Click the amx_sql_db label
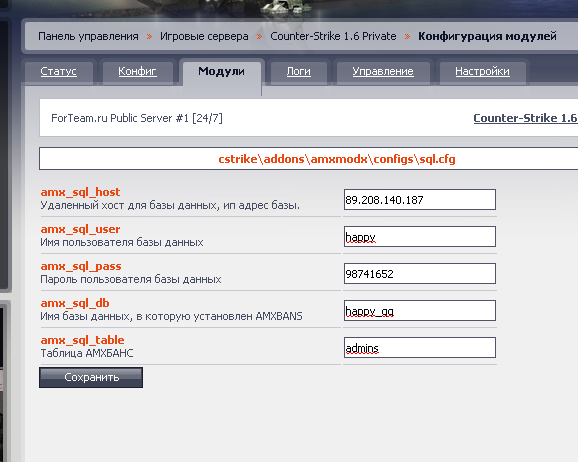The width and height of the screenshot is (578, 462). [75, 303]
